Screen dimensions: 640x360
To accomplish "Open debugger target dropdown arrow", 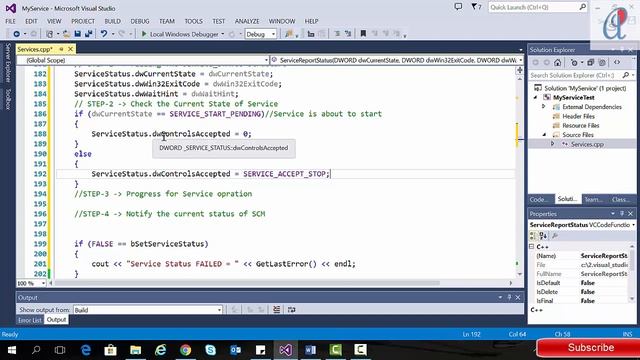I will tap(222, 34).
